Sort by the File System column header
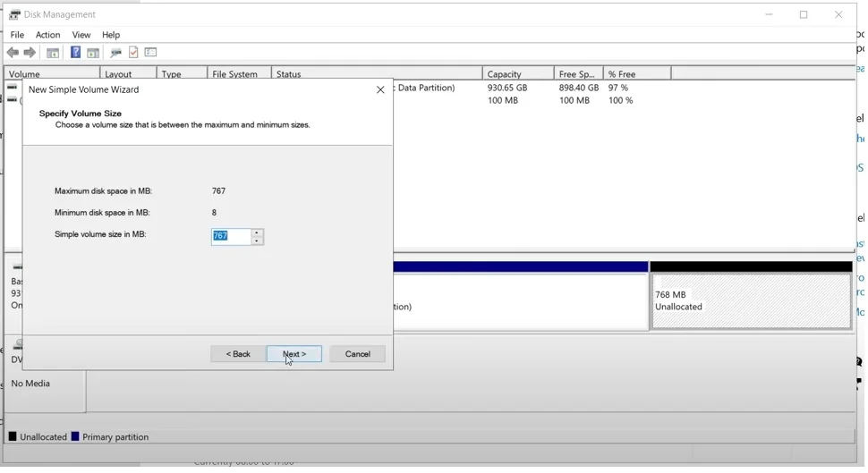This screenshot has height=473, width=868. coord(240,74)
